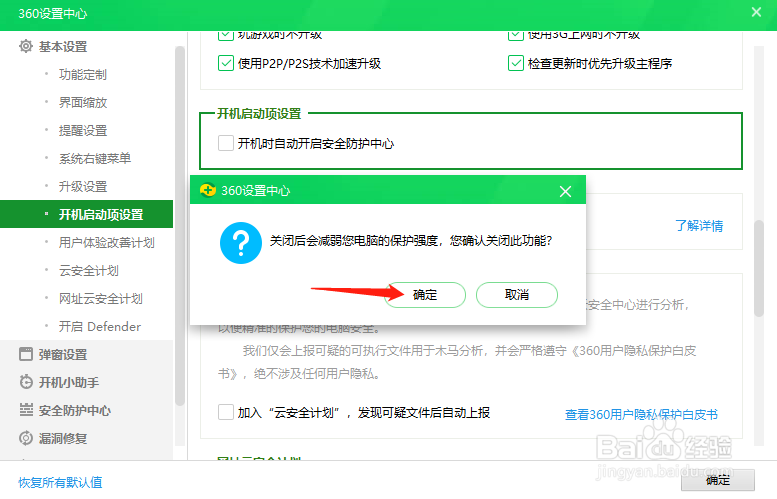The height and width of the screenshot is (499, 777).
Task: Click 确定 at window bottom right
Action: (x=718, y=480)
